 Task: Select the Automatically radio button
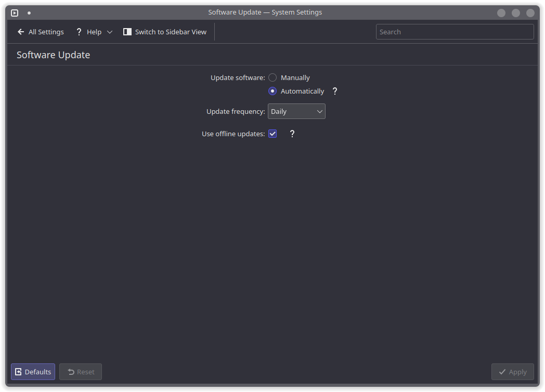tap(272, 91)
